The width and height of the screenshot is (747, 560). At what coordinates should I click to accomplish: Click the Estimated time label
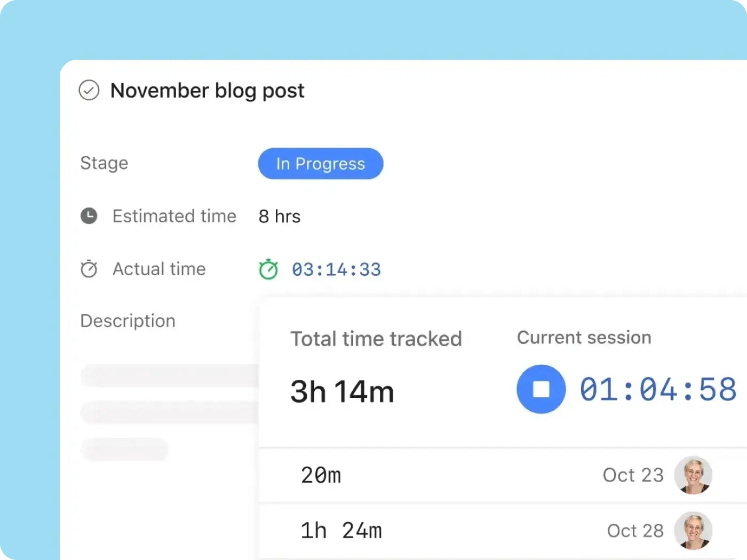point(174,216)
